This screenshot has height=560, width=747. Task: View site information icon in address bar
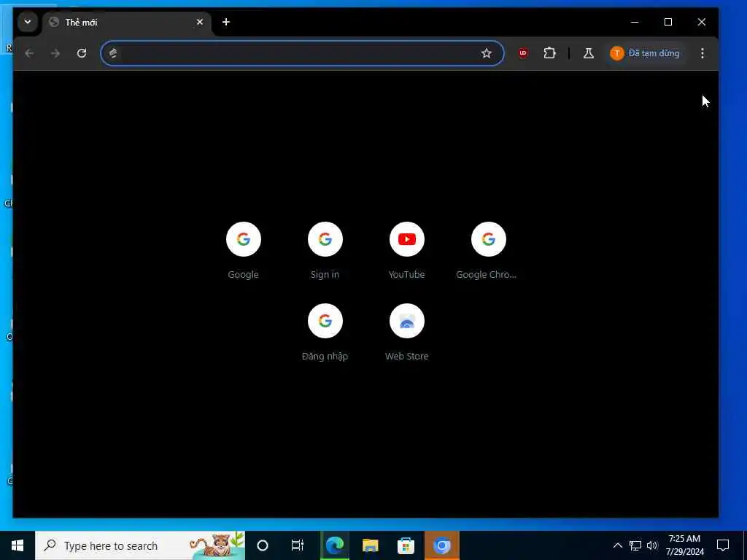coord(113,52)
